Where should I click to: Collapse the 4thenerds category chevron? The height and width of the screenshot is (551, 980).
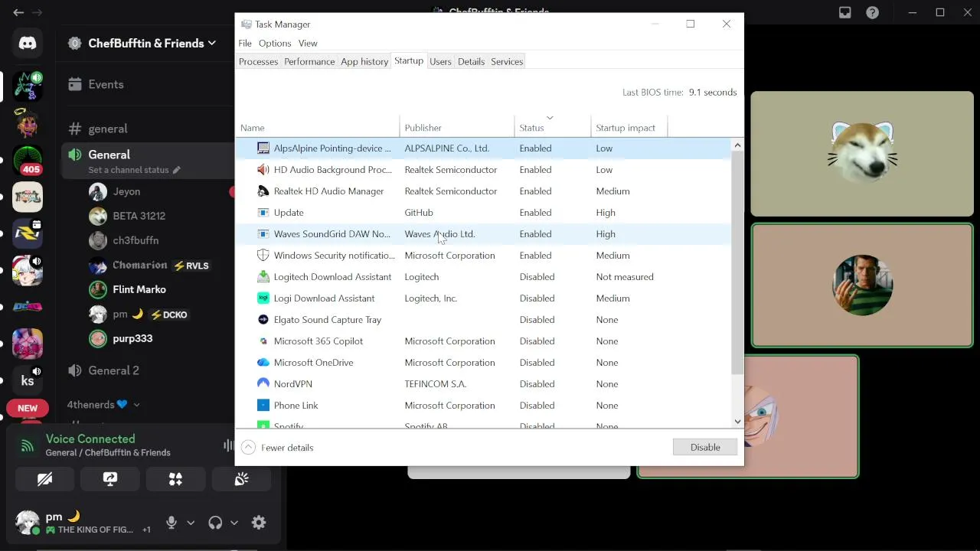click(x=136, y=404)
